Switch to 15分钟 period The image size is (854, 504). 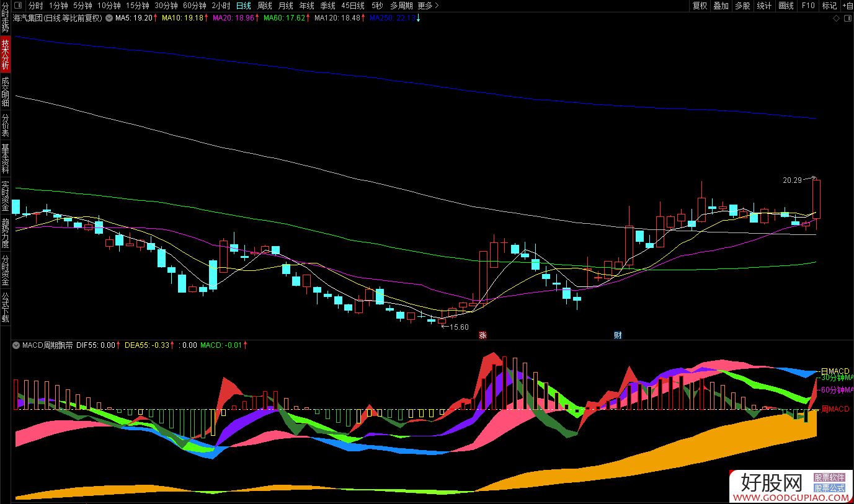click(x=137, y=6)
